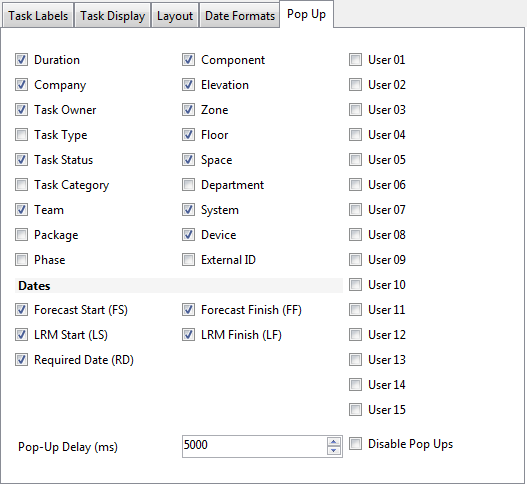Enable the Package checkbox
Image resolution: width=527 pixels, height=485 pixels.
(22, 235)
